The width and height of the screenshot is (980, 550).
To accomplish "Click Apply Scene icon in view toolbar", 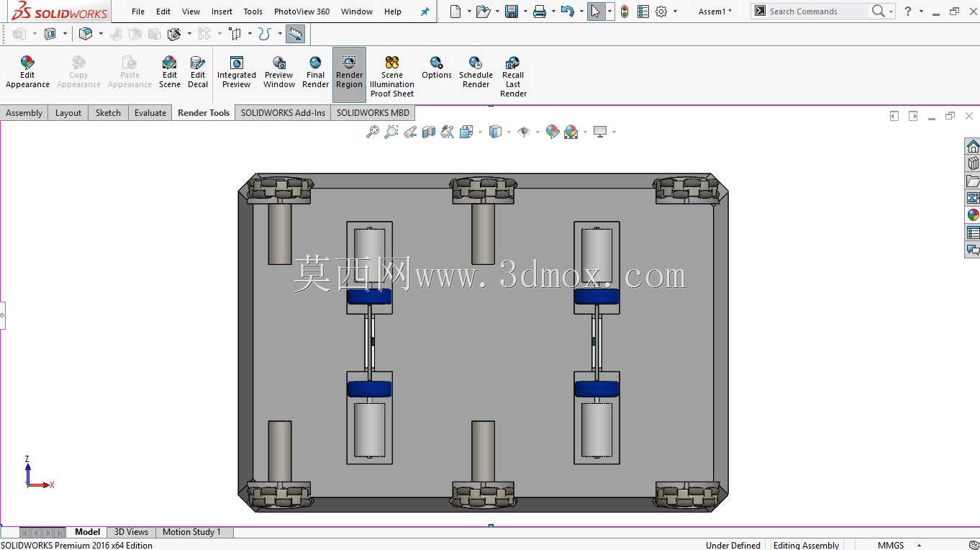I will tap(571, 132).
